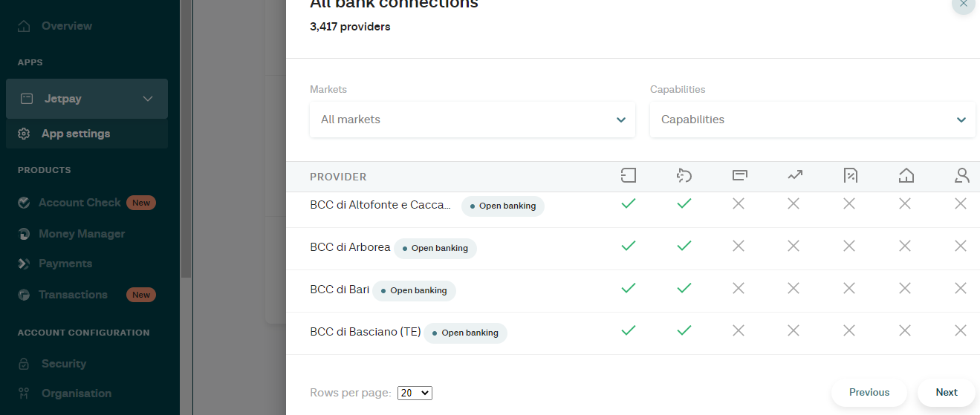Click the BCC di Arborea provider row
Viewport: 980px width, 415px height.
(x=350, y=248)
